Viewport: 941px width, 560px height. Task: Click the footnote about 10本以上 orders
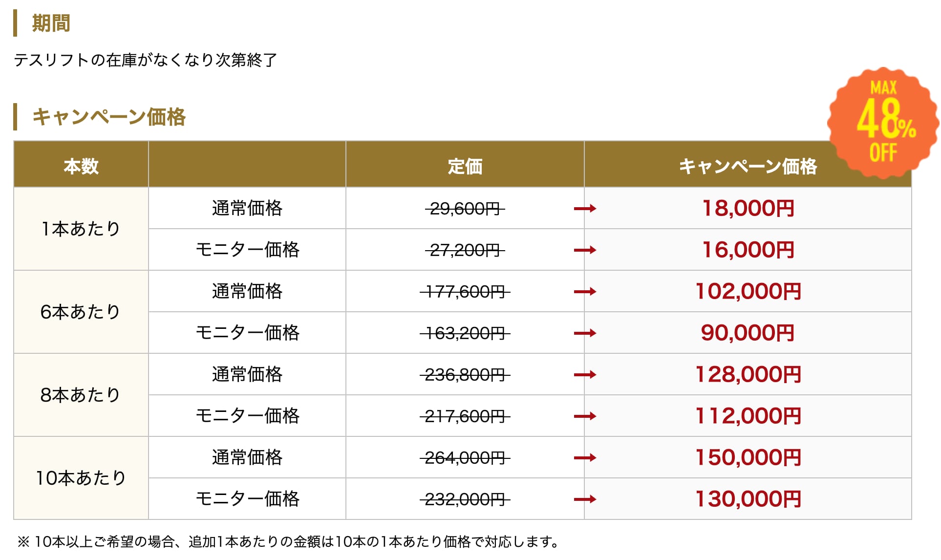click(x=288, y=541)
